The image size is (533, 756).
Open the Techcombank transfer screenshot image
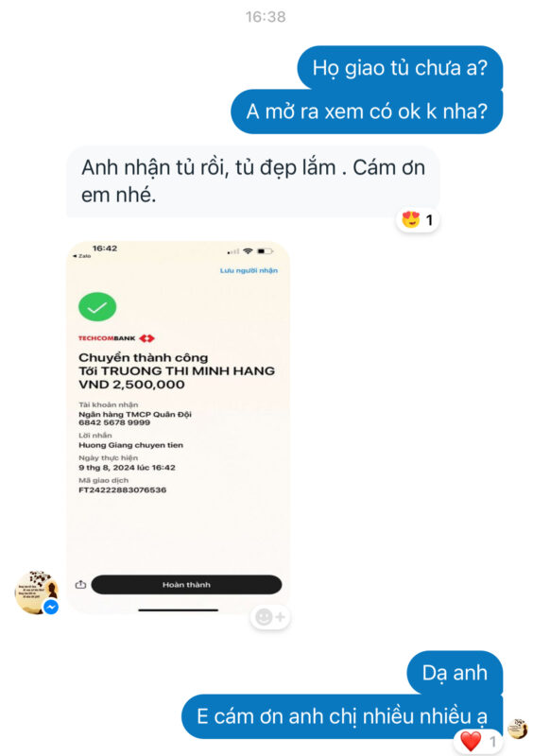click(x=178, y=428)
